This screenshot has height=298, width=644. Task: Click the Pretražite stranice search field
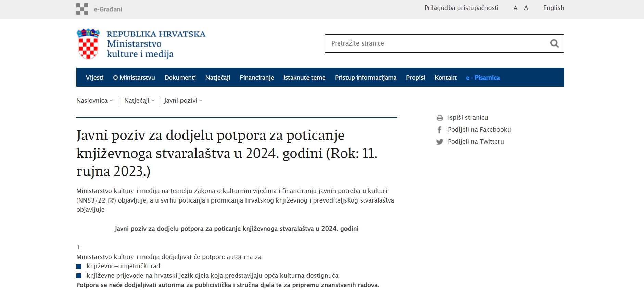[x=435, y=43]
